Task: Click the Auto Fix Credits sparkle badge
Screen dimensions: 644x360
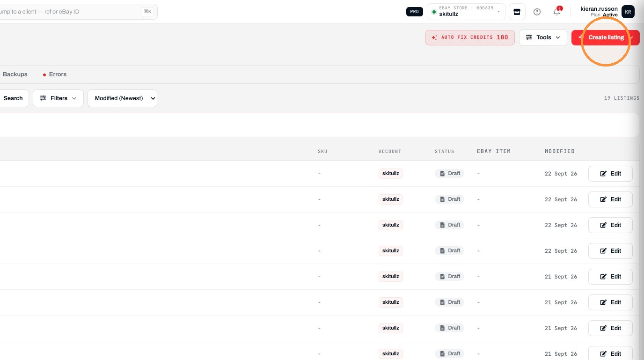Action: point(470,37)
